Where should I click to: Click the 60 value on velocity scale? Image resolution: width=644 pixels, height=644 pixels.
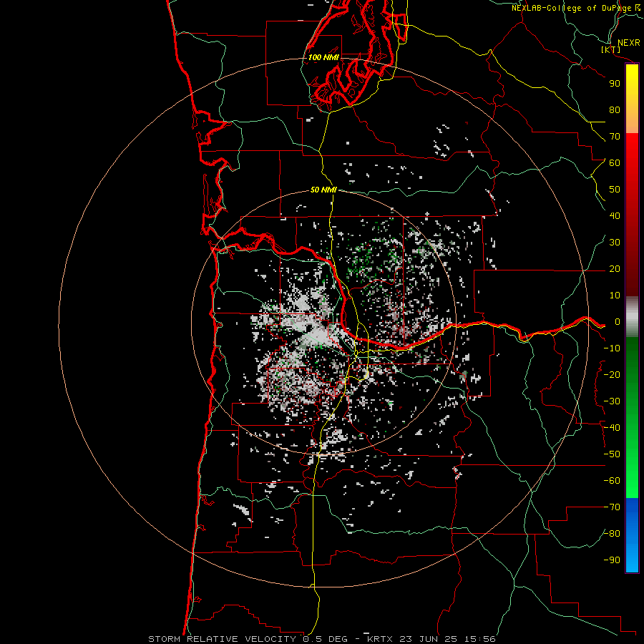click(x=615, y=163)
